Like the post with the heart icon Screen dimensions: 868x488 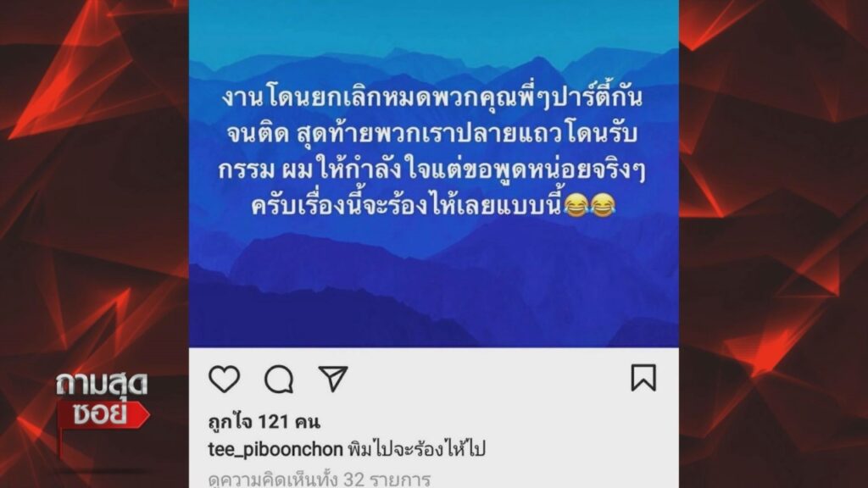pyautogui.click(x=224, y=379)
